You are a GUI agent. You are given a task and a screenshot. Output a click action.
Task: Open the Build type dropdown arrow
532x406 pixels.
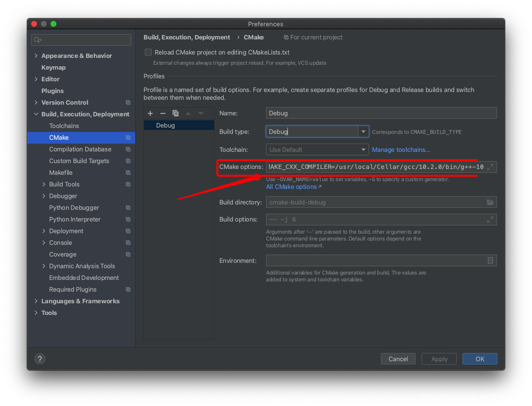363,131
